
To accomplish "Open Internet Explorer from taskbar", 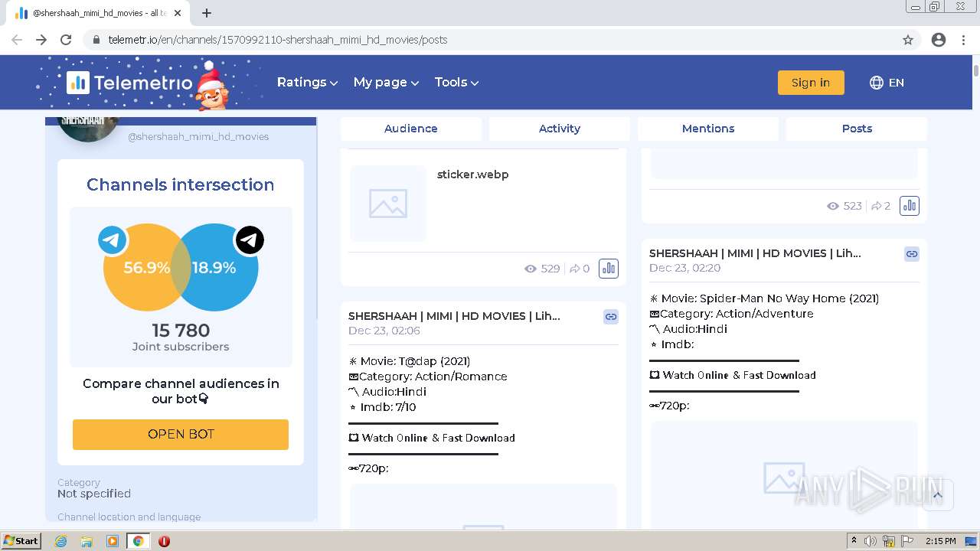I will 61,541.
